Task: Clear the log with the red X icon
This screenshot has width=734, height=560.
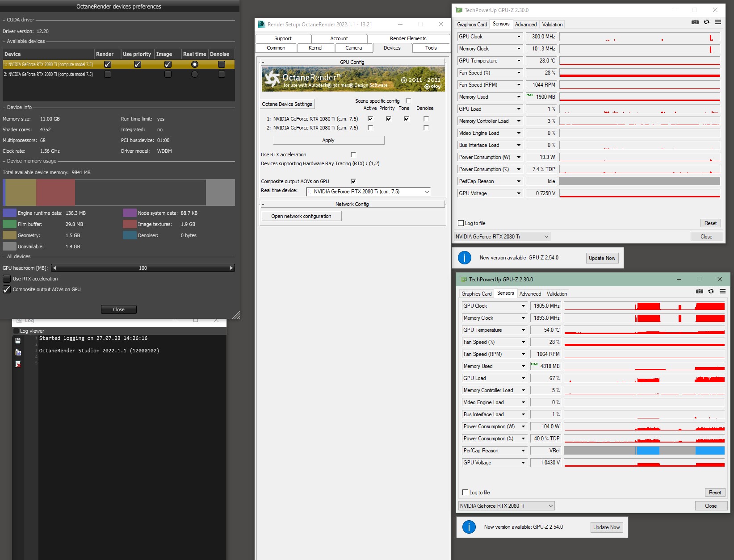Action: click(x=18, y=364)
